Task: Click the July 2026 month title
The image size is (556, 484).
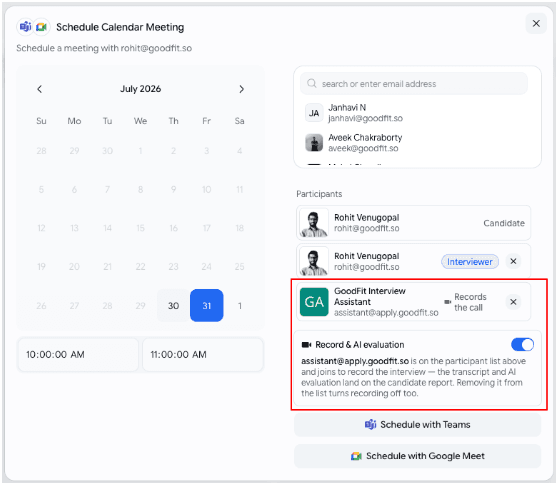Action: [x=140, y=89]
